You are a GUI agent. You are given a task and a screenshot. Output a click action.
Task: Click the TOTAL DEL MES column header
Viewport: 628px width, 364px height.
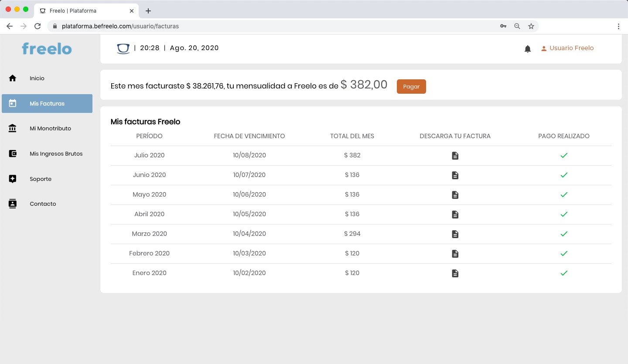point(352,136)
